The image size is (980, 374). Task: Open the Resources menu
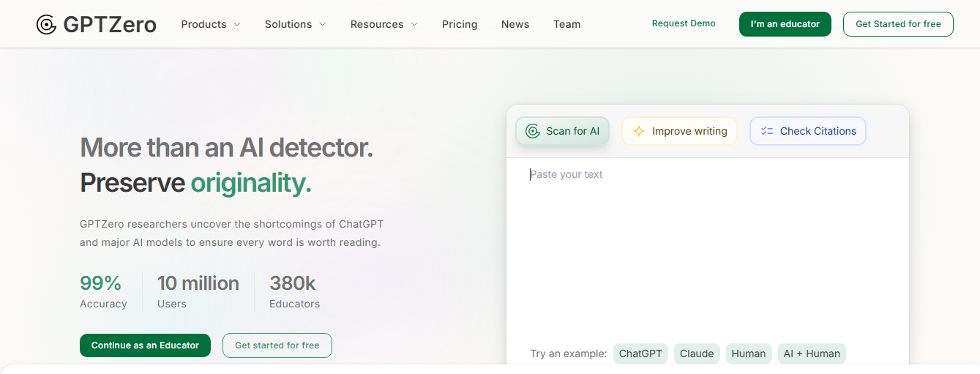click(384, 24)
